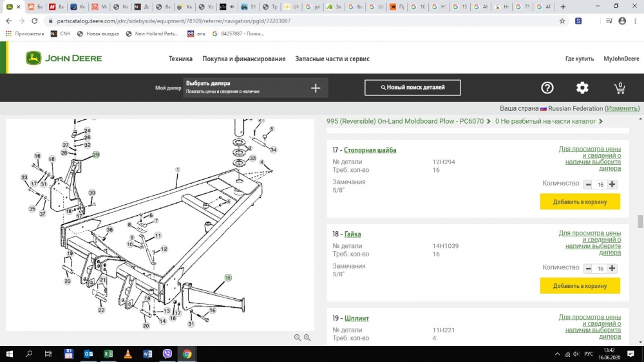Screen dimensions: 644x362
Task: Click the 995 Reversible Moldboard Plow breadcrumb
Action: (405, 121)
